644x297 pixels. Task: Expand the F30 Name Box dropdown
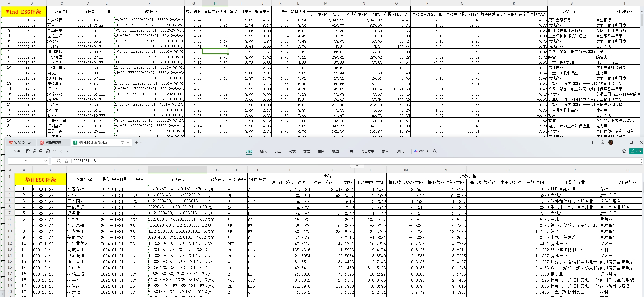[x=45, y=161]
